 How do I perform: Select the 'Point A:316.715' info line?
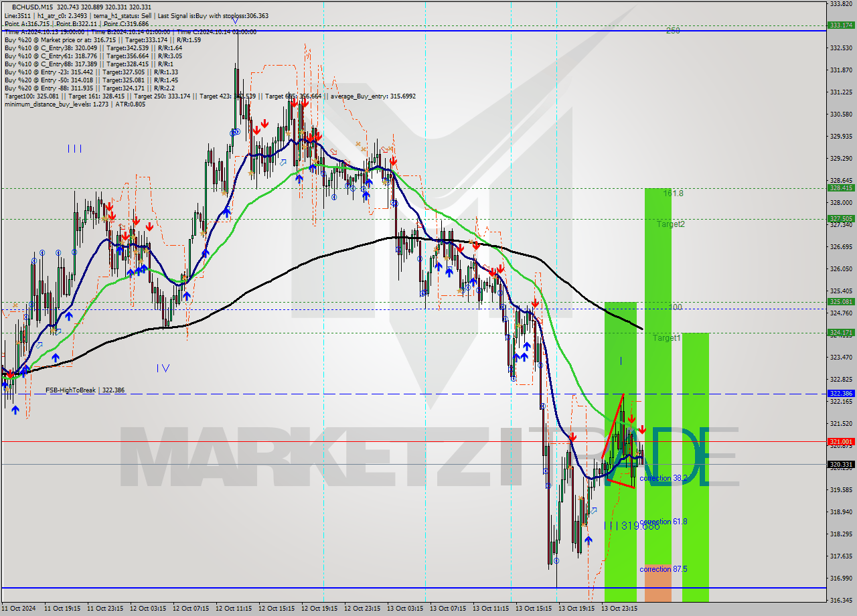[x=77, y=23]
